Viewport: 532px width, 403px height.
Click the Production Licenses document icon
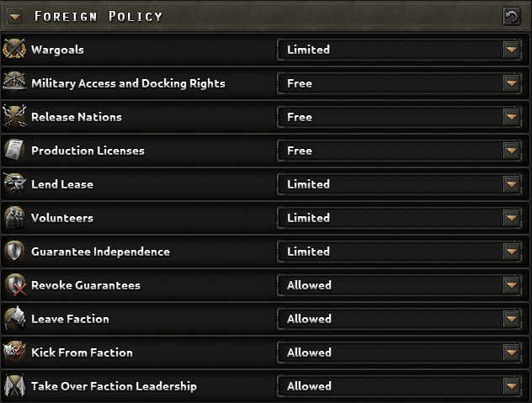point(14,151)
